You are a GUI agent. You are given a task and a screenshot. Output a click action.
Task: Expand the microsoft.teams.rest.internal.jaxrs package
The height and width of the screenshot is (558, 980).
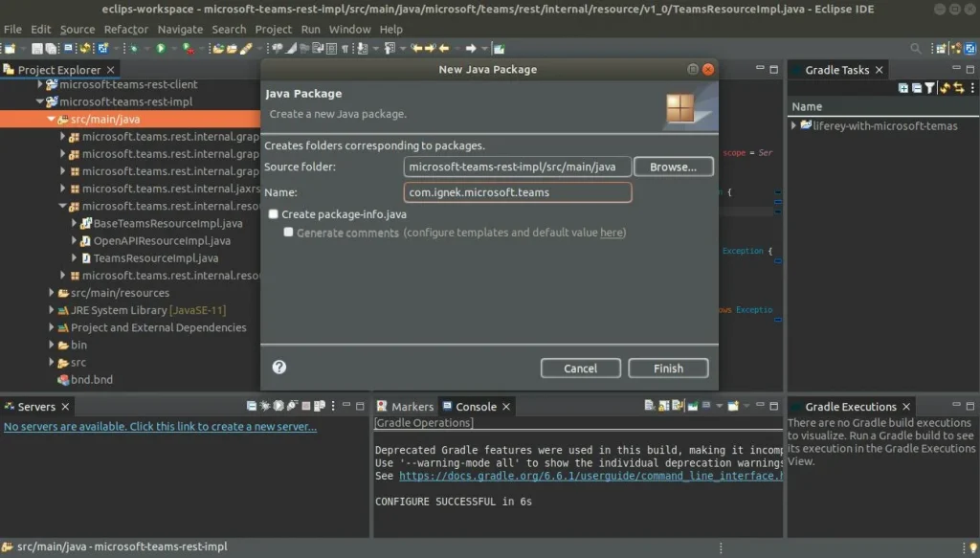point(62,189)
